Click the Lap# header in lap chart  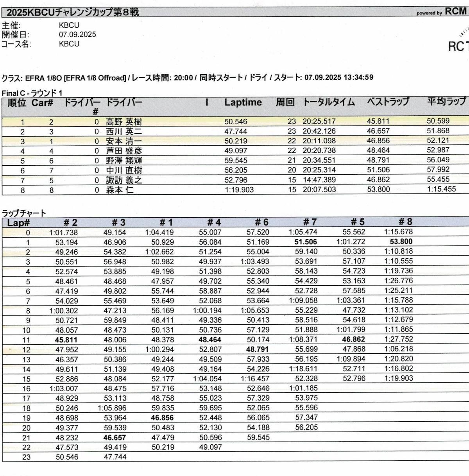coord(19,223)
